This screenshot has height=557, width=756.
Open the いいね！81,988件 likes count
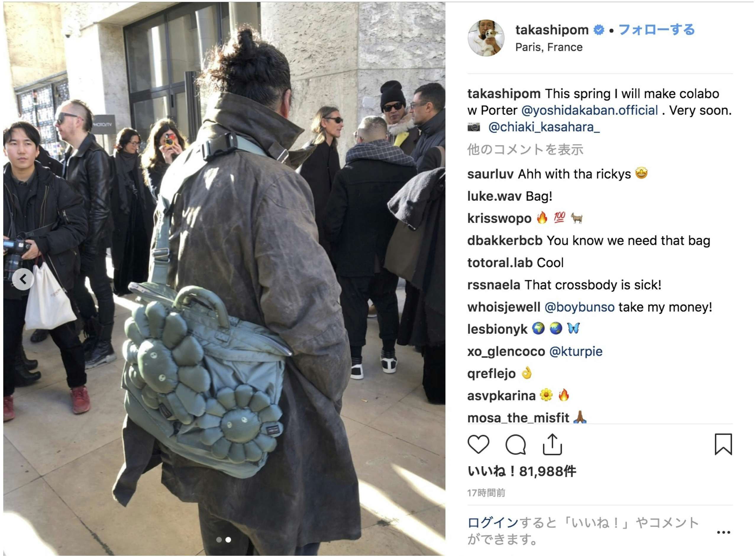pos(522,471)
